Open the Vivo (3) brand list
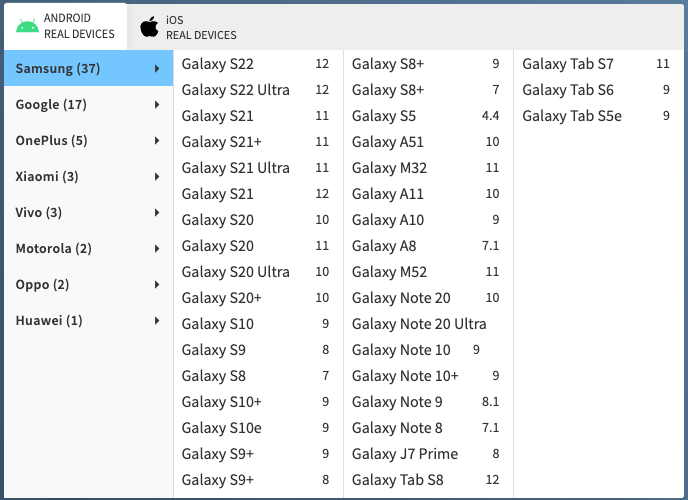 click(x=89, y=213)
